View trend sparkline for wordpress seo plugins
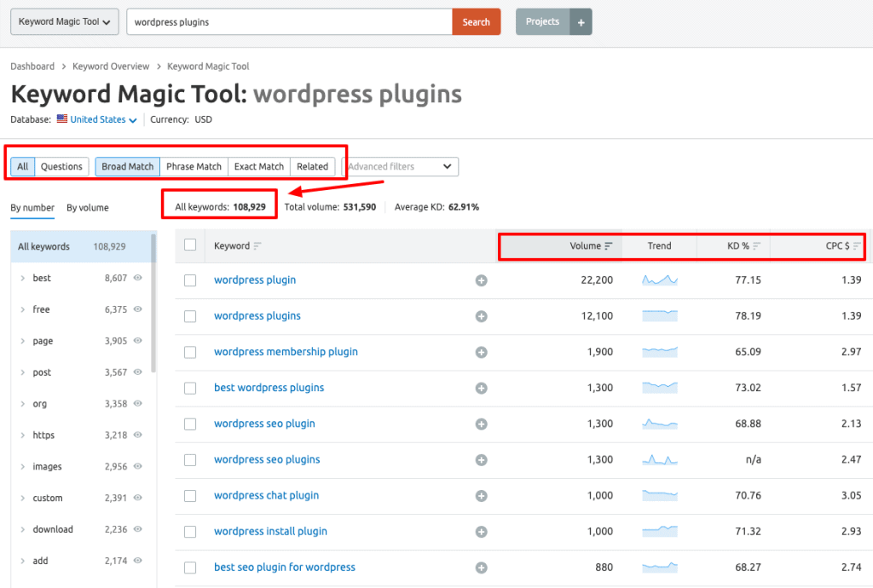This screenshot has height=588, width=873. (x=660, y=459)
